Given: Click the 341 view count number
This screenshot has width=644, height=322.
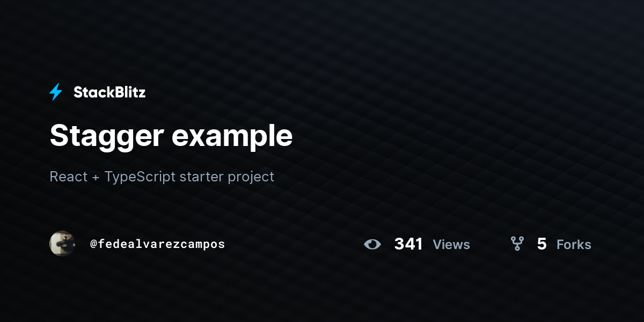Looking at the screenshot, I should 408,244.
